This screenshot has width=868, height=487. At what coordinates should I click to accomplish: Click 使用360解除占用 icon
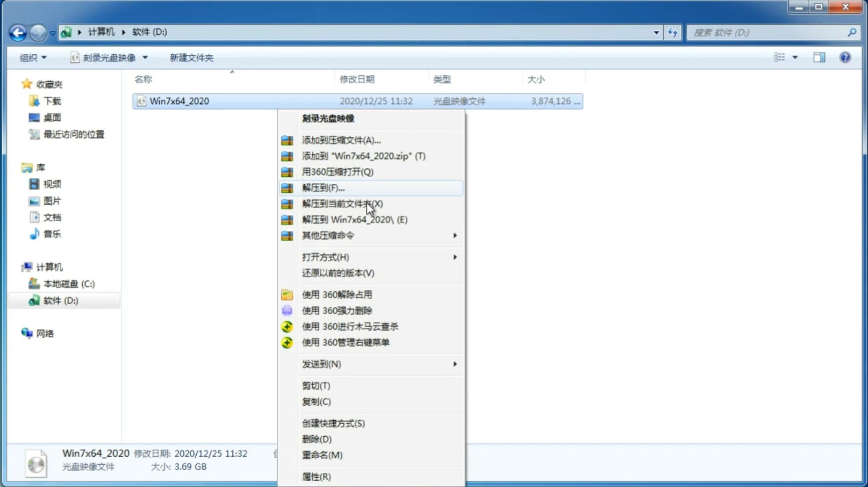click(286, 294)
